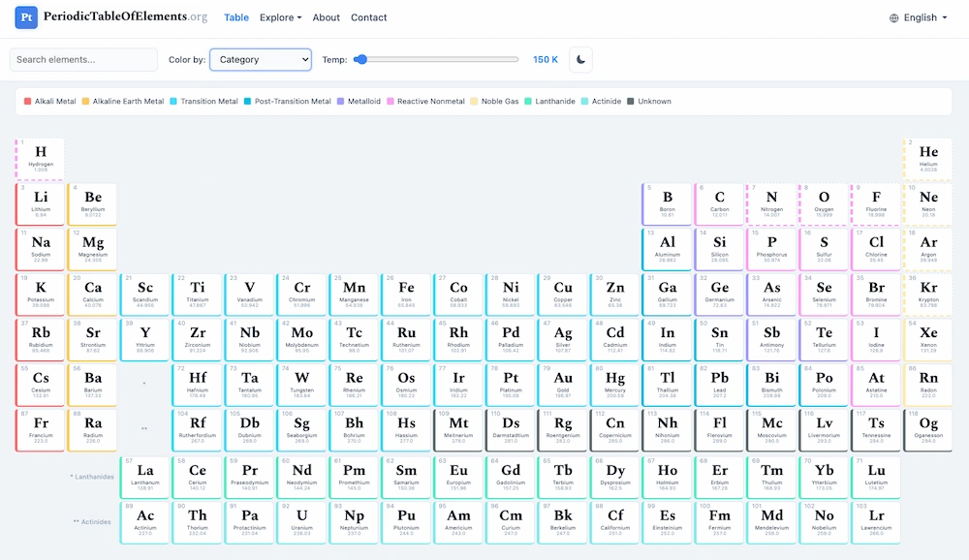Viewport: 969px width, 560px height.
Task: Open the Contact page
Action: coord(367,16)
